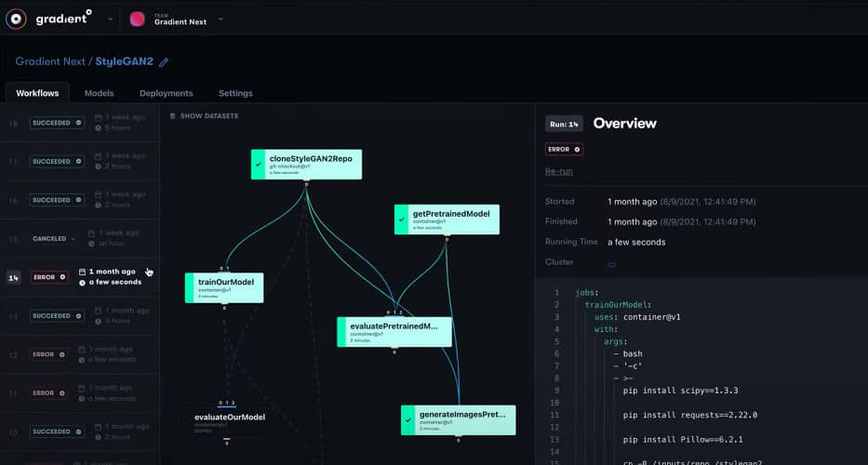Click the pip install requests==2.22.0 line
This screenshot has width=868, height=465.
tap(689, 415)
